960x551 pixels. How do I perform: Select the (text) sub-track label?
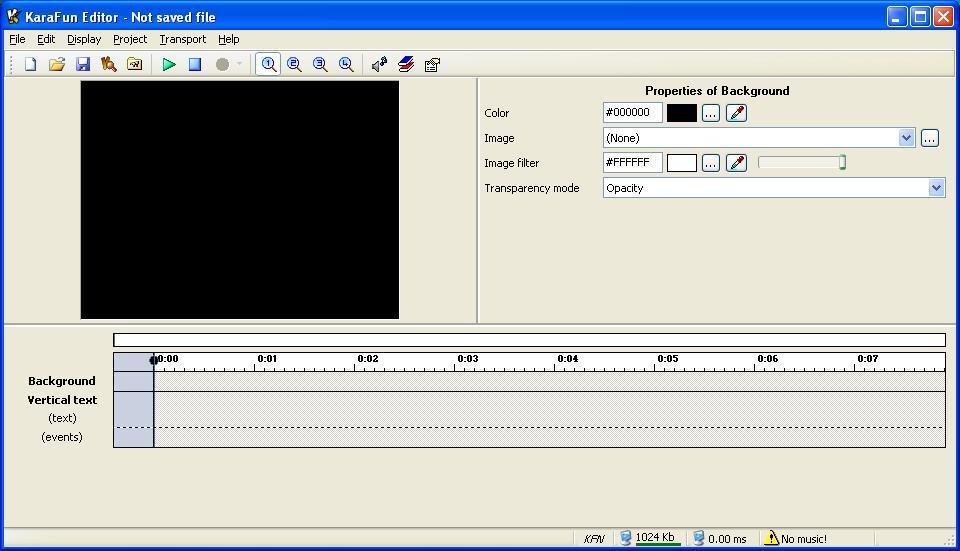pos(62,418)
